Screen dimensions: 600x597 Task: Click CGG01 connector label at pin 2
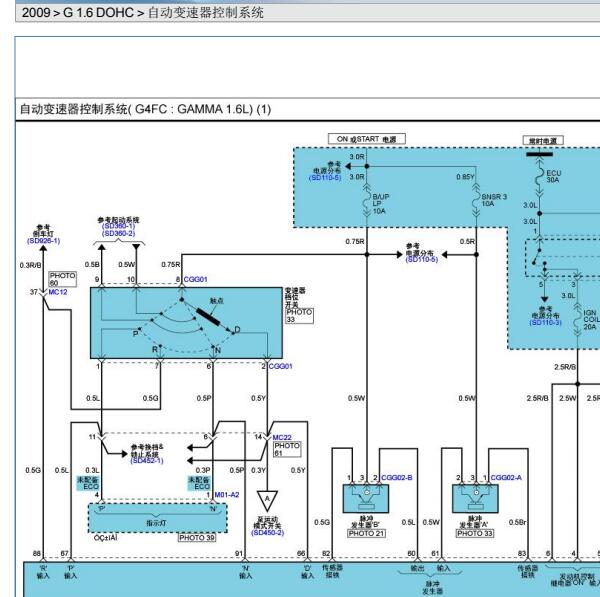(280, 366)
